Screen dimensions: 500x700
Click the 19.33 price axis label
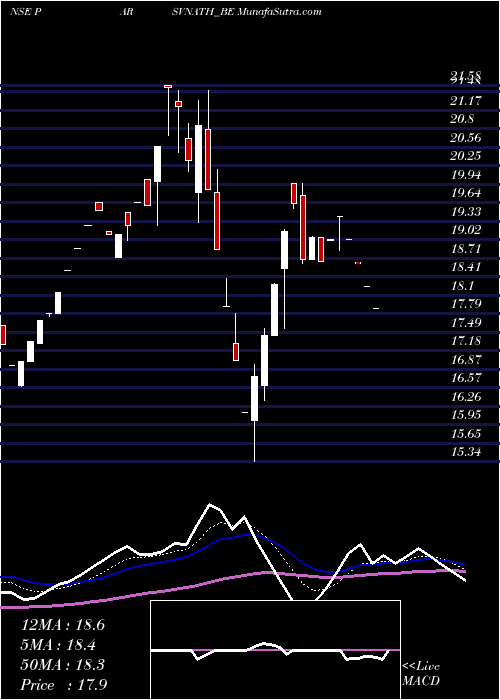(x=466, y=212)
